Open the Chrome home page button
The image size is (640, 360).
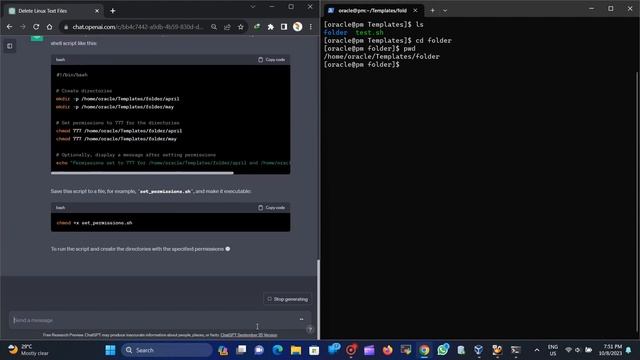click(49, 27)
